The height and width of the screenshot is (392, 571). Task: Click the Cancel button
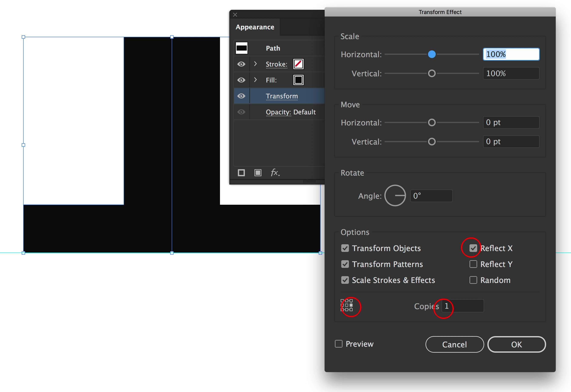click(x=454, y=344)
